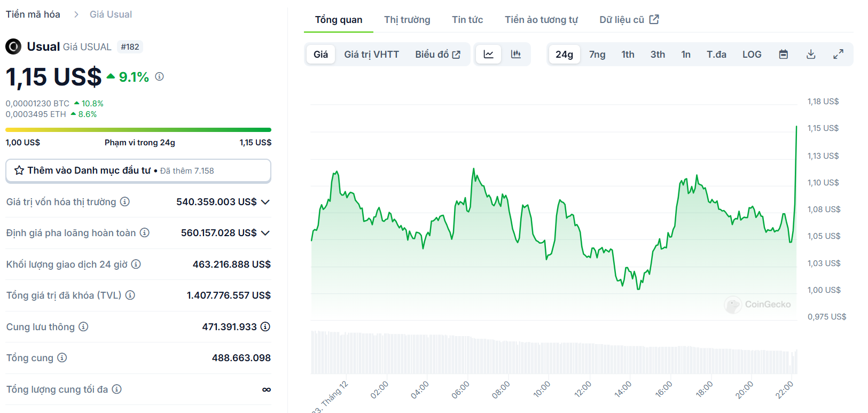This screenshot has height=413, width=868.
Task: Click the download chart data icon
Action: pos(811,54)
